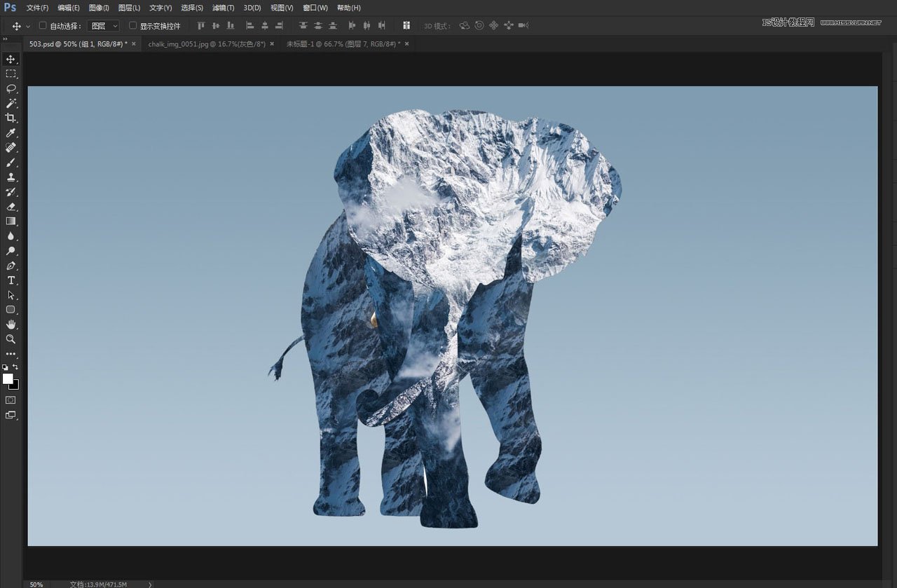This screenshot has width=897, height=588.
Task: Expand the status bar info arrow
Action: pos(150,584)
